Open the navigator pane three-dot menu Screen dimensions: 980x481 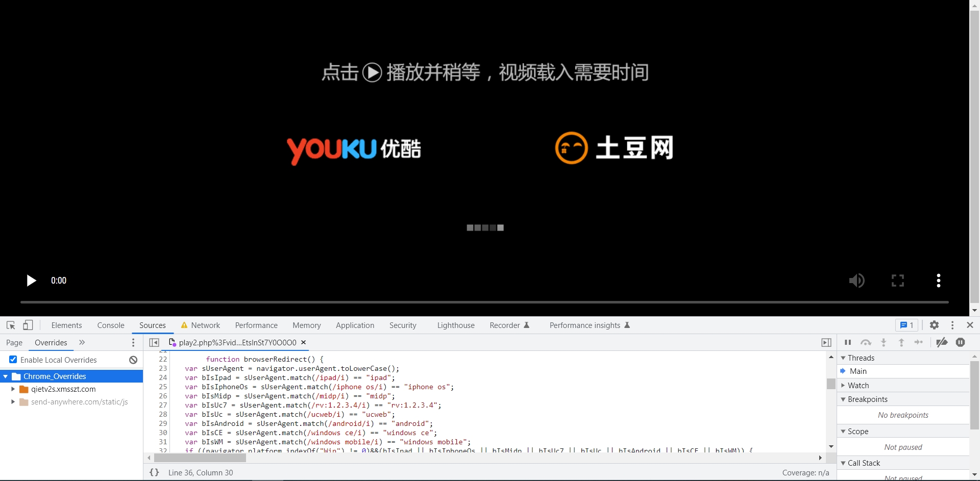coord(134,343)
